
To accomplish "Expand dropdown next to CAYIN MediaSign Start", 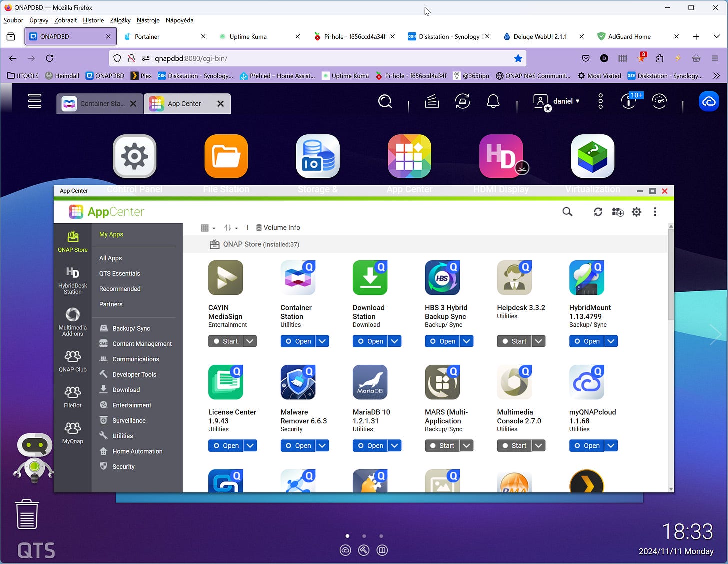I will (x=250, y=341).
